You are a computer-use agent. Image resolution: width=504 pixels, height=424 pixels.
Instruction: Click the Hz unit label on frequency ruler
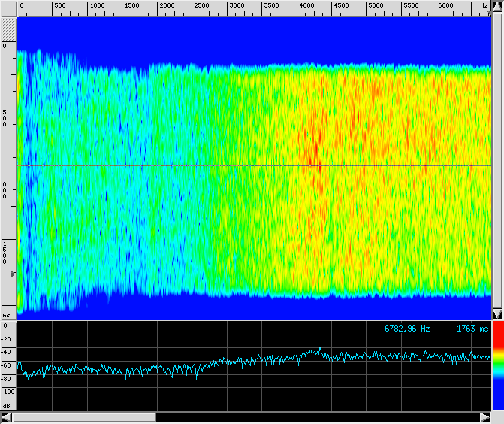(x=484, y=6)
